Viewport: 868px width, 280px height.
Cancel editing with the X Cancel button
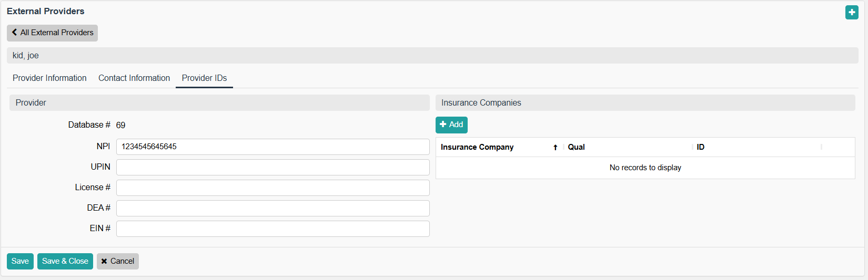click(x=117, y=261)
